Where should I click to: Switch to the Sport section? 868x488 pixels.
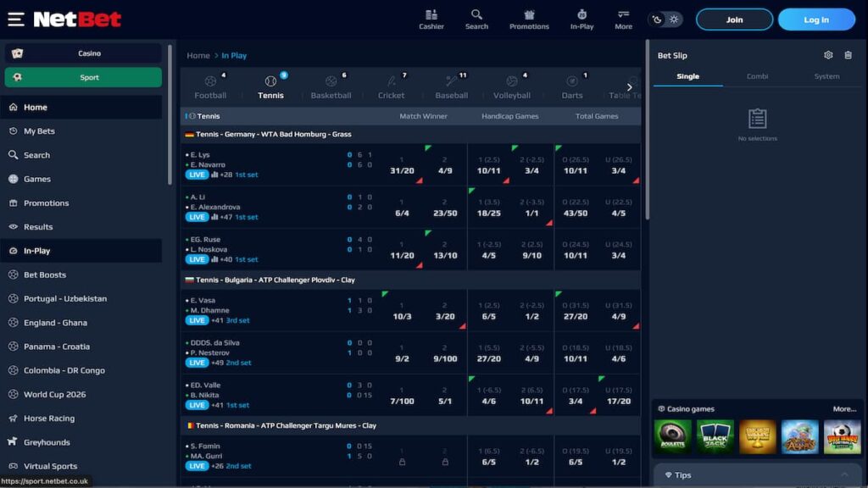tap(83, 77)
